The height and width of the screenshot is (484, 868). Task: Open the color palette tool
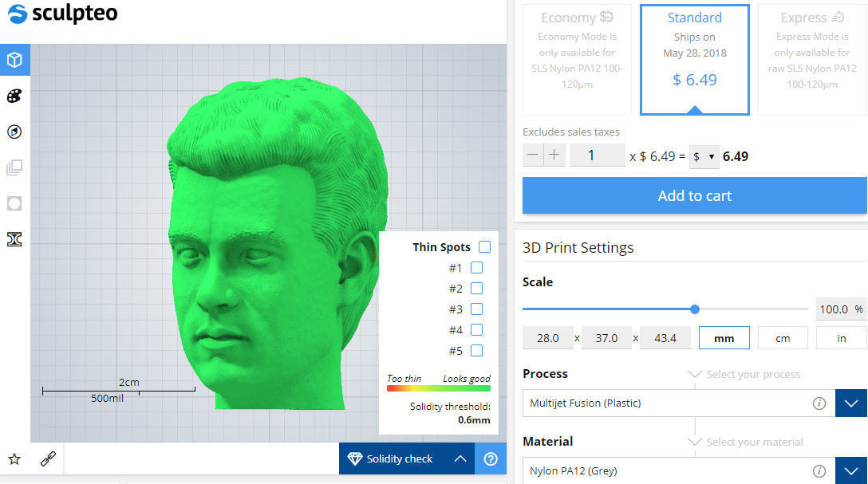pos(14,96)
